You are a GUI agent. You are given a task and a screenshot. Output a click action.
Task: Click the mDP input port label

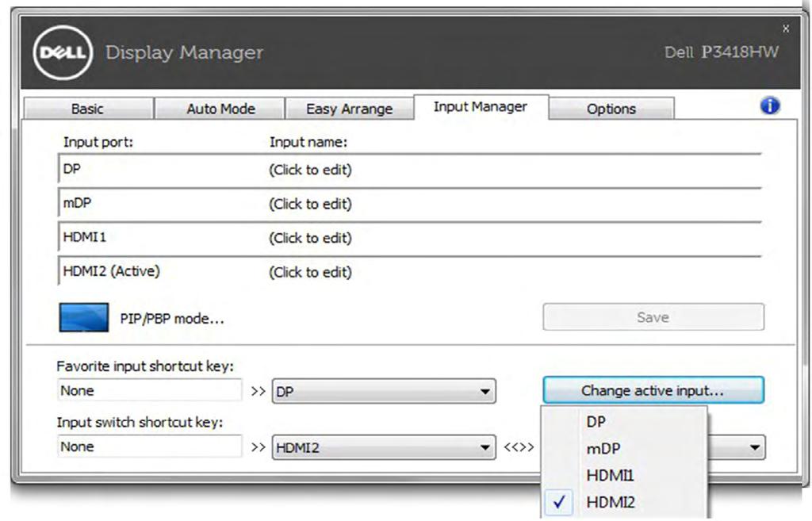[x=77, y=203]
